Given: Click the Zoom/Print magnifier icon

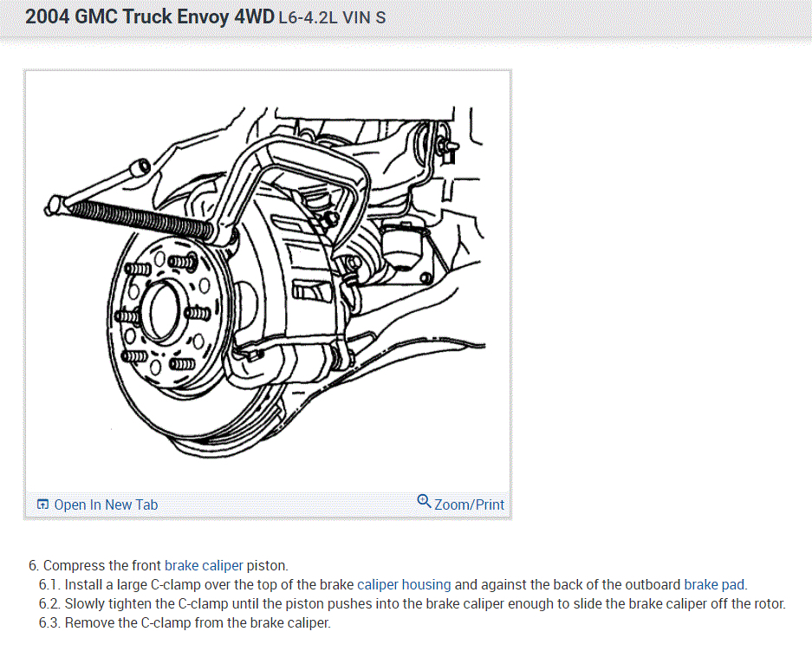Looking at the screenshot, I should 424,501.
